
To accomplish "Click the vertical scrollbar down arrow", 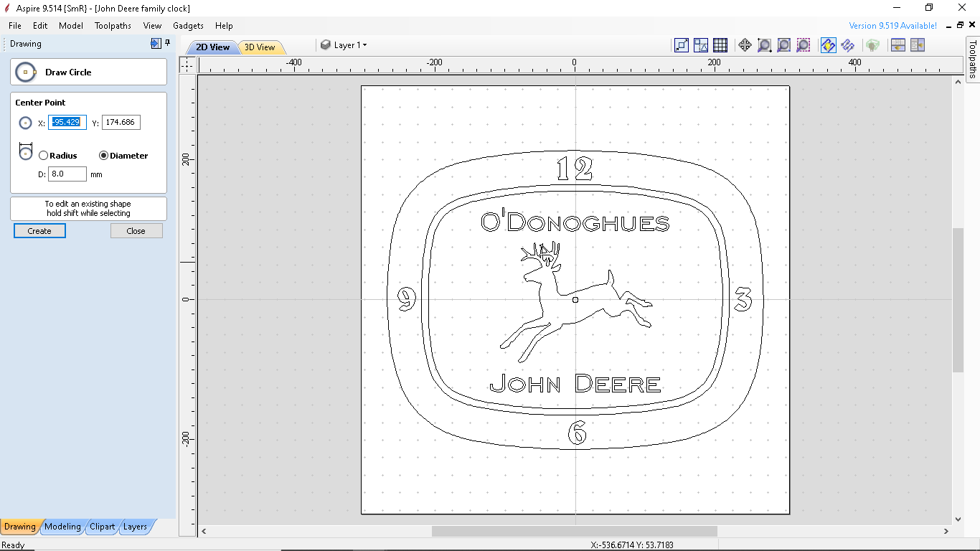I will click(958, 519).
